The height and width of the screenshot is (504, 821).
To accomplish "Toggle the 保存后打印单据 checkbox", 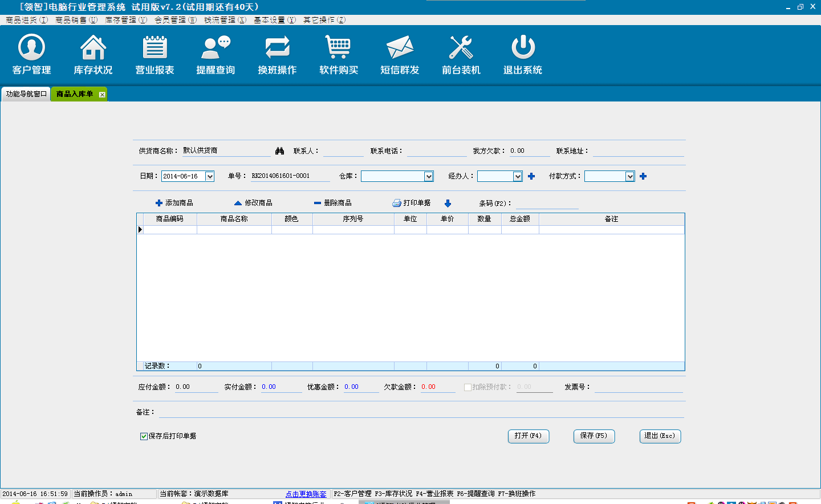I will click(144, 436).
